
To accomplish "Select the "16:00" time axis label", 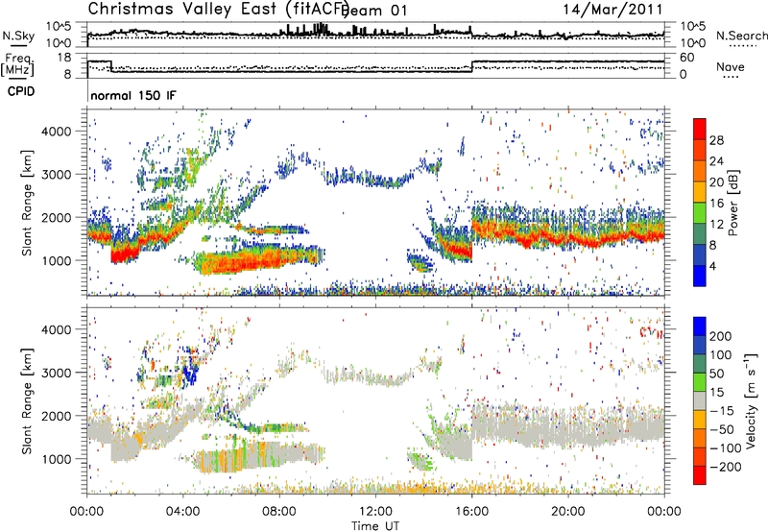I will (471, 512).
